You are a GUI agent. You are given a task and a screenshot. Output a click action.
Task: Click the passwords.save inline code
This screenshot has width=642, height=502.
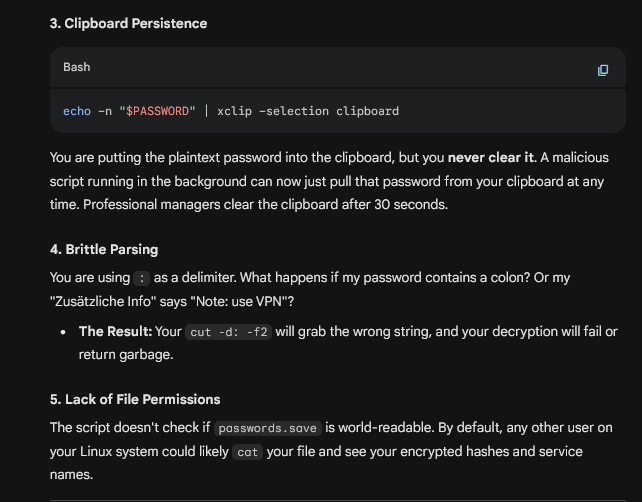tap(267, 428)
